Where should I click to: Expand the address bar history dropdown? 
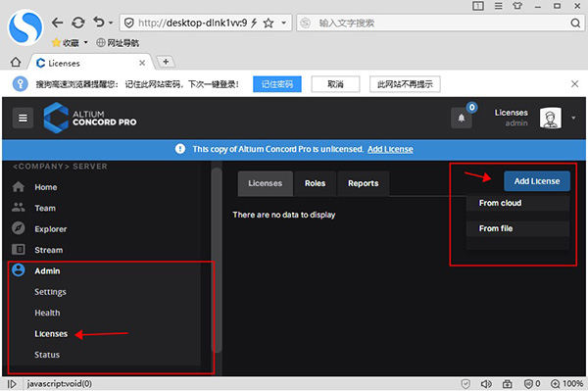tap(284, 23)
